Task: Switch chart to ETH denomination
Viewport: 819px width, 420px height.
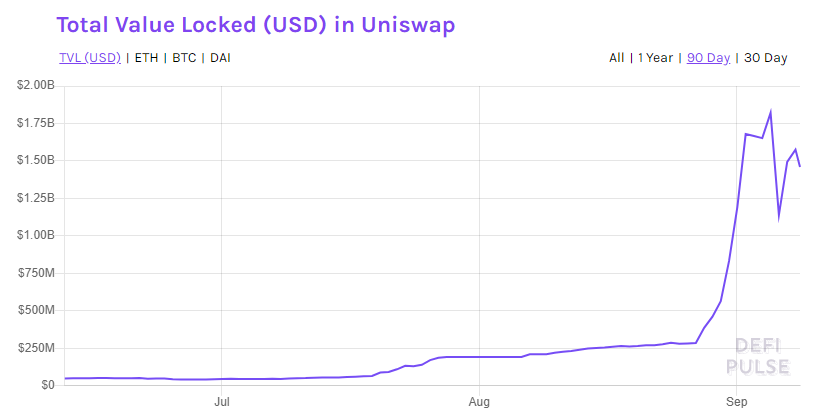Action: (x=144, y=58)
